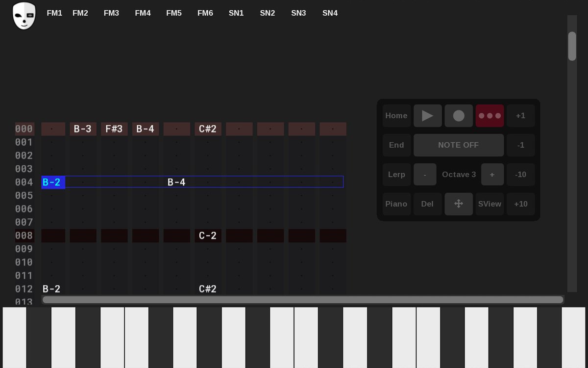Select the B-2 note in row 012

point(51,289)
